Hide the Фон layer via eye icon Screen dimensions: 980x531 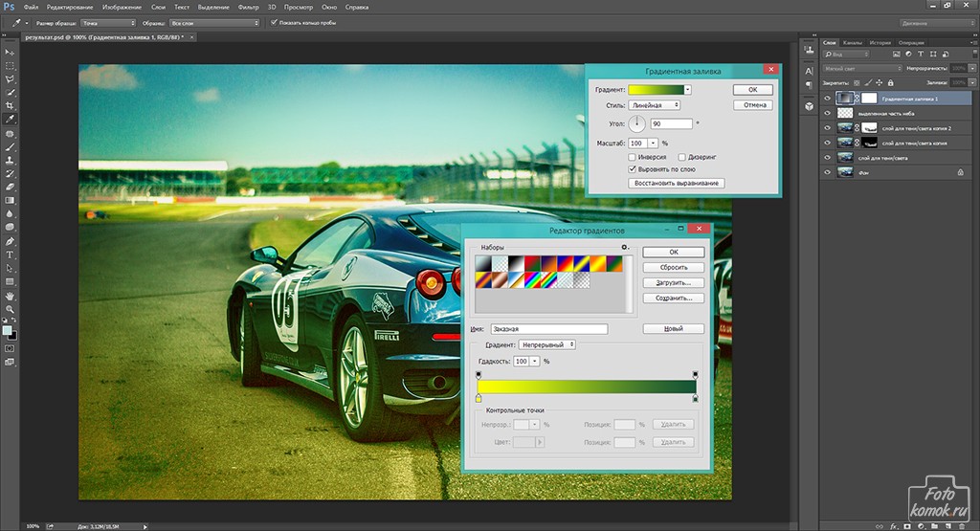pyautogui.click(x=828, y=172)
